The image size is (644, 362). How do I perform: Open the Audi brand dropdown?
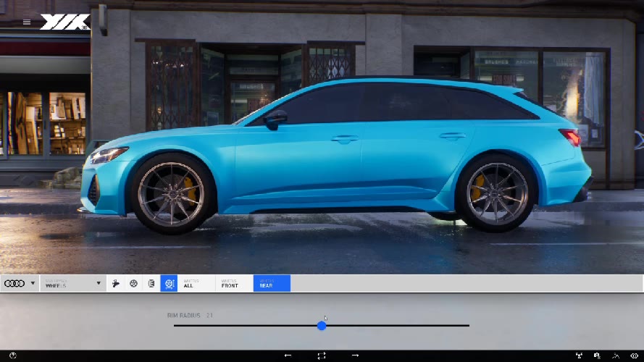[x=14, y=284]
